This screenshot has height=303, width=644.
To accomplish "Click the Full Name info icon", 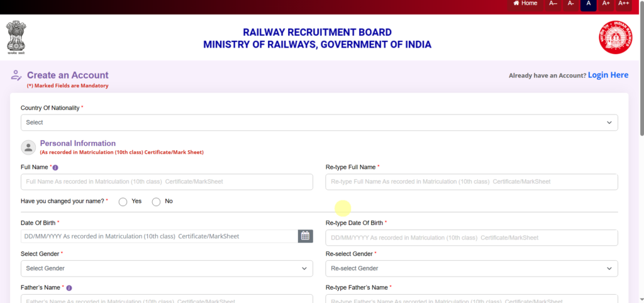I will [x=55, y=167].
